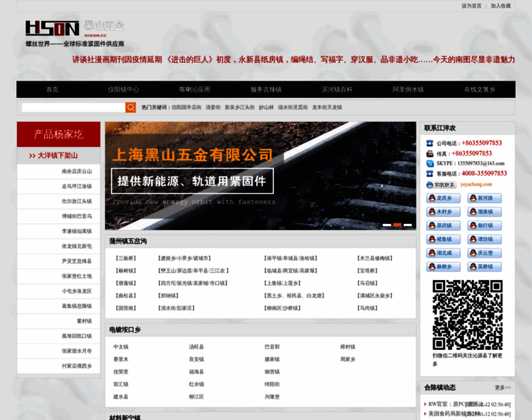Open QQ chat button 龙庆乡
The width and height of the screenshot is (532, 420).
(x=443, y=198)
